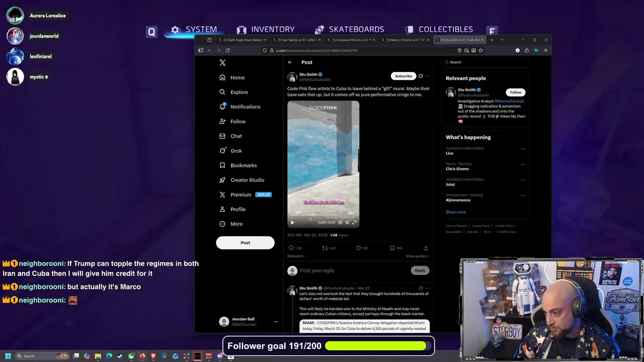Open Chat in X sidebar

230,136
